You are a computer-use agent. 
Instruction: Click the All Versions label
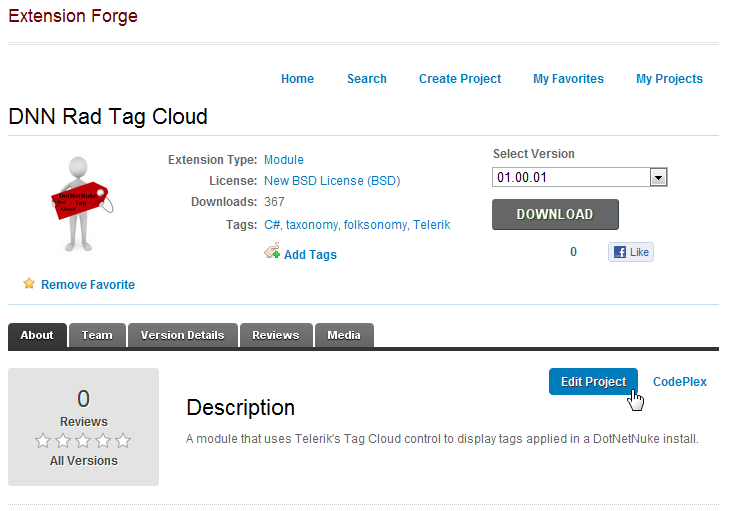pos(84,461)
